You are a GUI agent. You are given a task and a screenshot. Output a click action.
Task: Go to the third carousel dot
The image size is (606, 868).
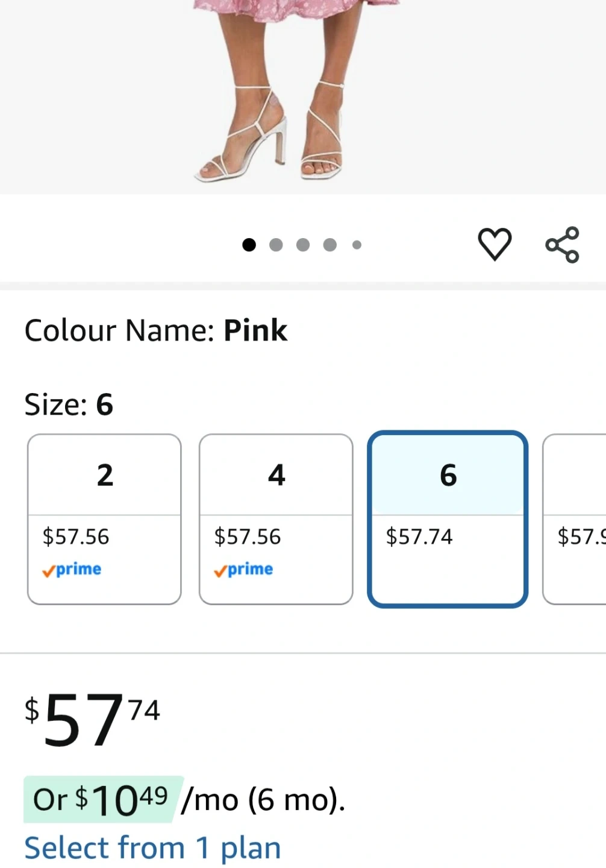303,245
